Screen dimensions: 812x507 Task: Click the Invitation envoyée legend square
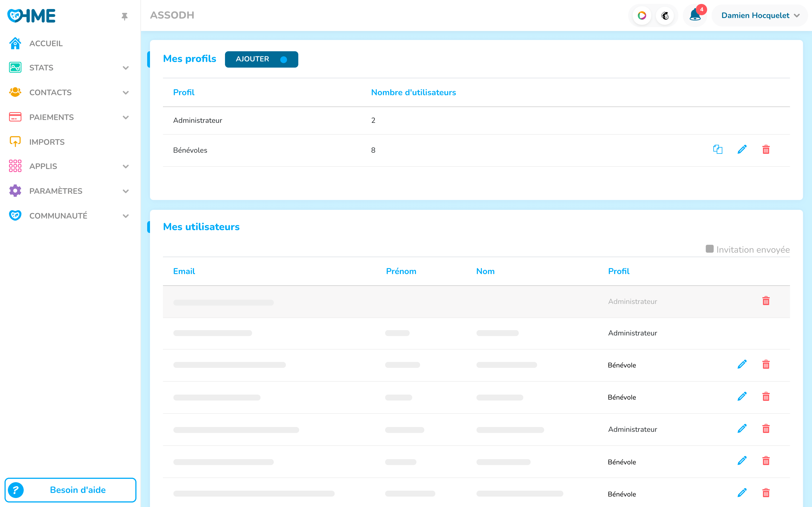tap(709, 249)
